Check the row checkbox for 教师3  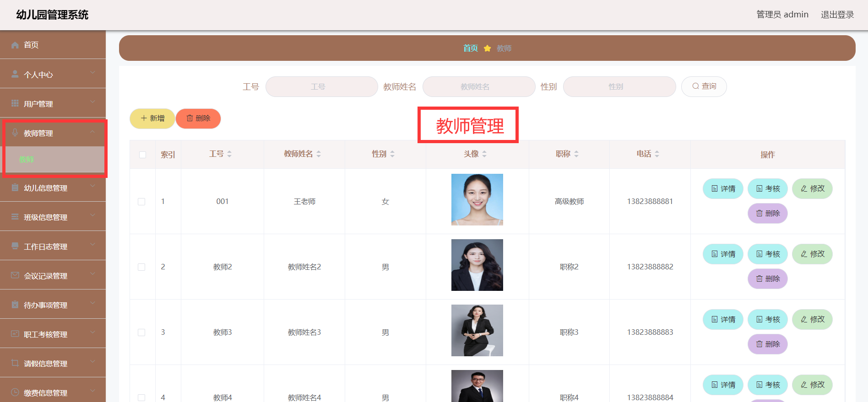coord(141,332)
